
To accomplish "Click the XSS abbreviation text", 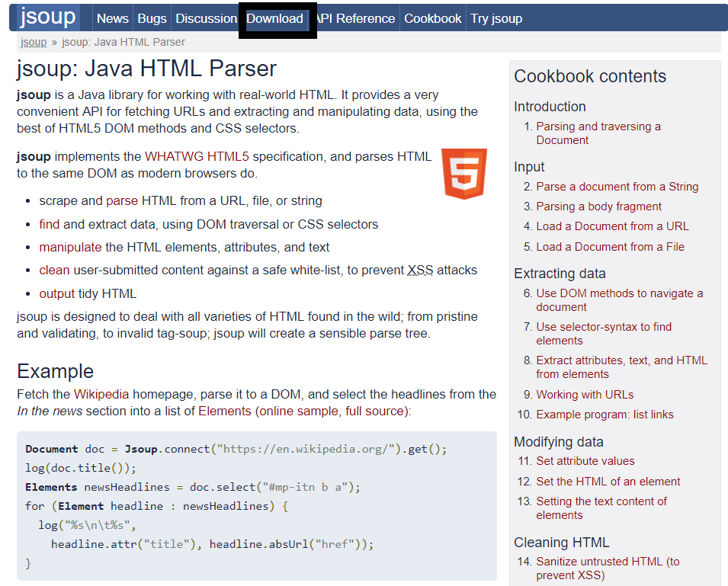I will click(x=420, y=270).
